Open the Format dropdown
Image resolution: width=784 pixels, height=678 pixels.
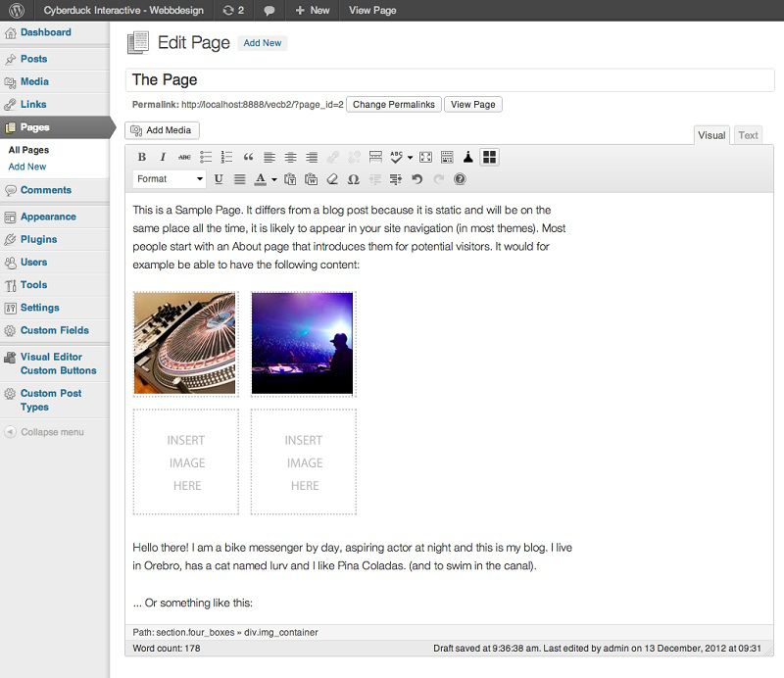170,179
